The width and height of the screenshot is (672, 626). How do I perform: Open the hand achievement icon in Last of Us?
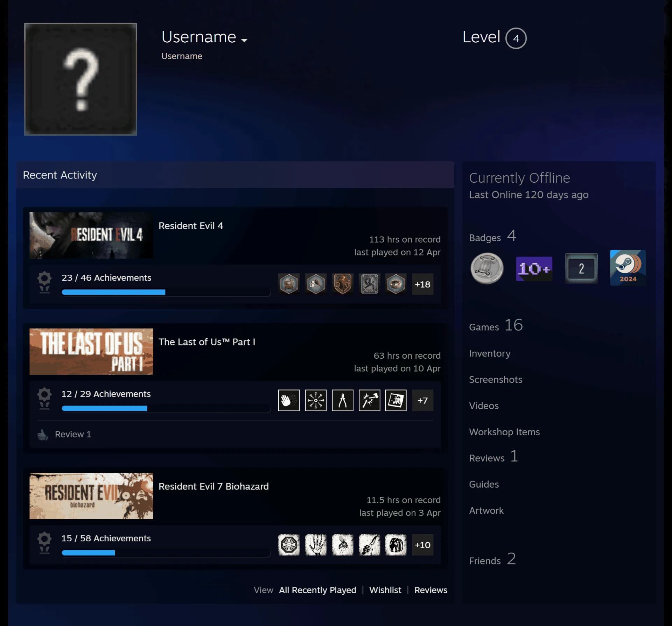click(289, 400)
